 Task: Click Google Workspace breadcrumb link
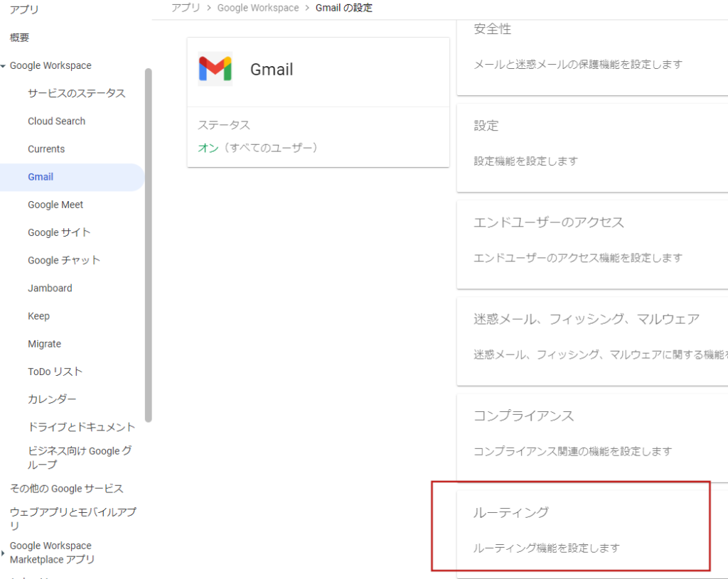click(258, 8)
